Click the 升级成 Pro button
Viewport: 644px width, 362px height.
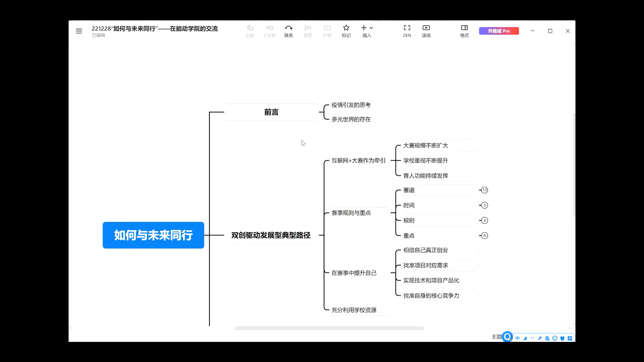point(499,31)
